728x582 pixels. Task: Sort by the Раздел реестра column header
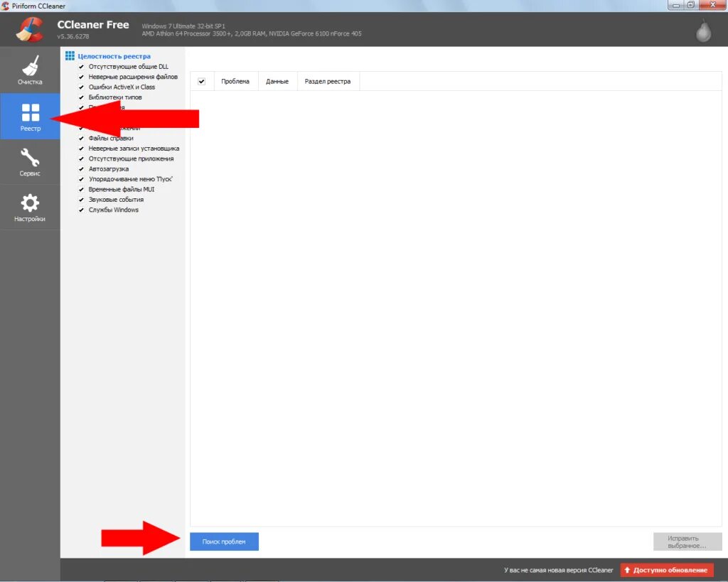click(x=328, y=81)
